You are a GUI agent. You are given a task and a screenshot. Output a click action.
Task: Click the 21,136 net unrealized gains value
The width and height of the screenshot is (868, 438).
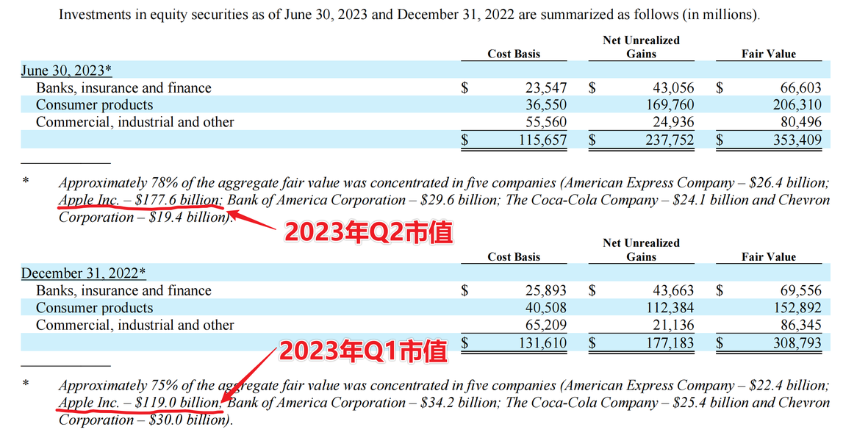(x=673, y=325)
